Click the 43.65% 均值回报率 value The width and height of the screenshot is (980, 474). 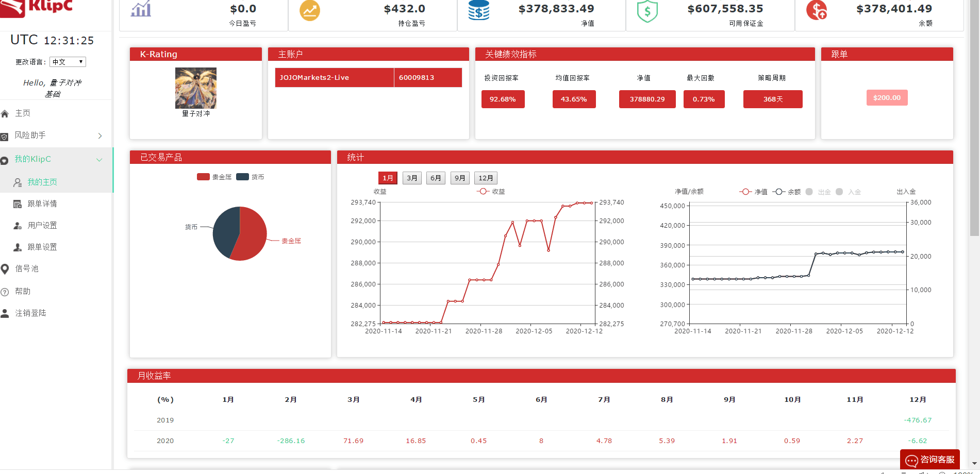574,99
